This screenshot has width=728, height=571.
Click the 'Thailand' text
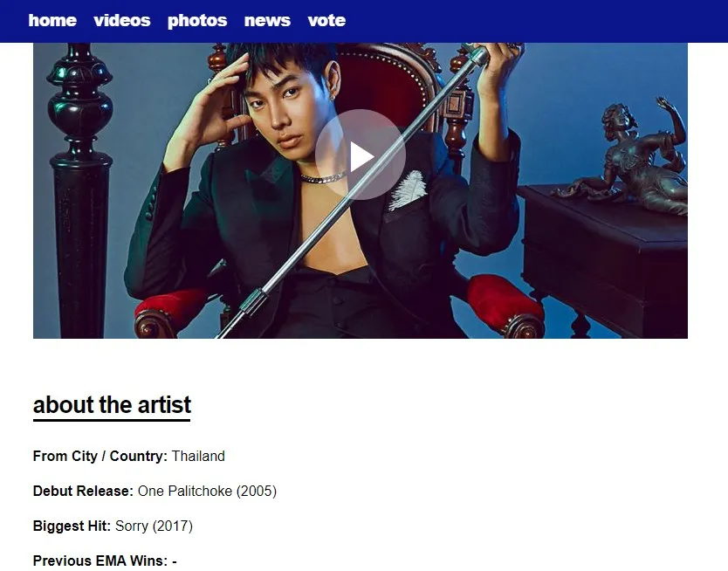click(x=198, y=456)
